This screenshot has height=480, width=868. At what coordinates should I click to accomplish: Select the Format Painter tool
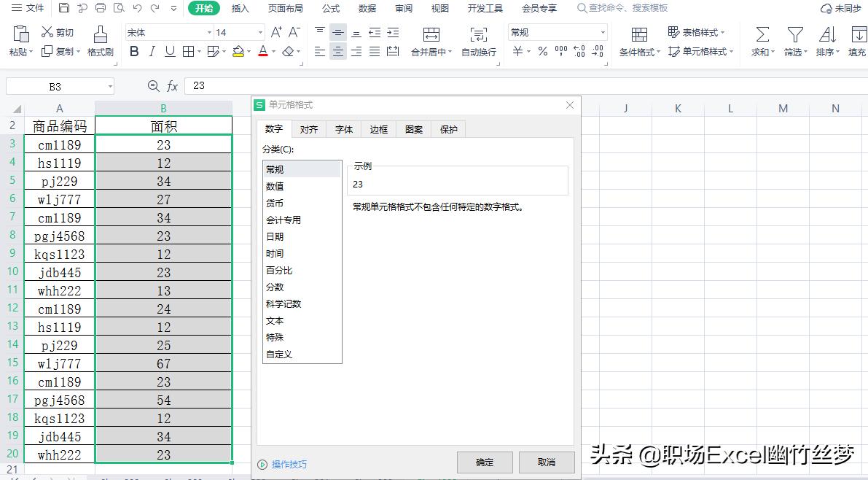(x=100, y=40)
